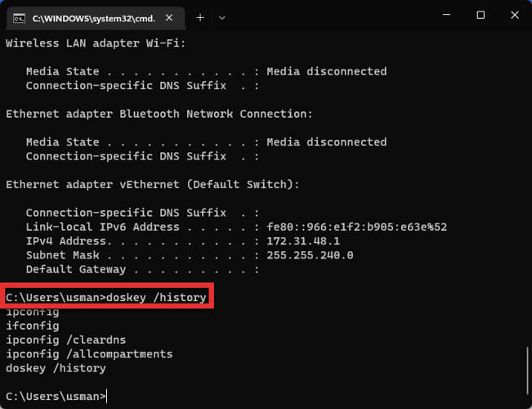Click the ipconfig /allcompartments history entry

pos(89,354)
